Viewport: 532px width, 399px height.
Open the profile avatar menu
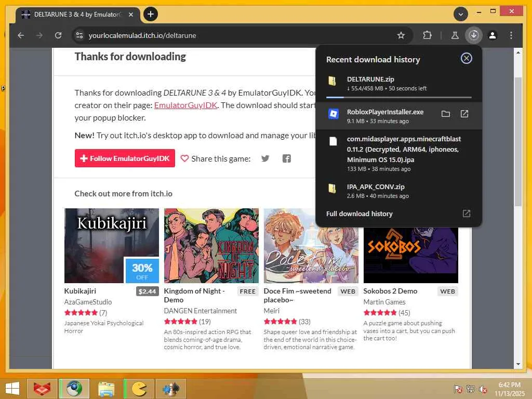pyautogui.click(x=493, y=35)
